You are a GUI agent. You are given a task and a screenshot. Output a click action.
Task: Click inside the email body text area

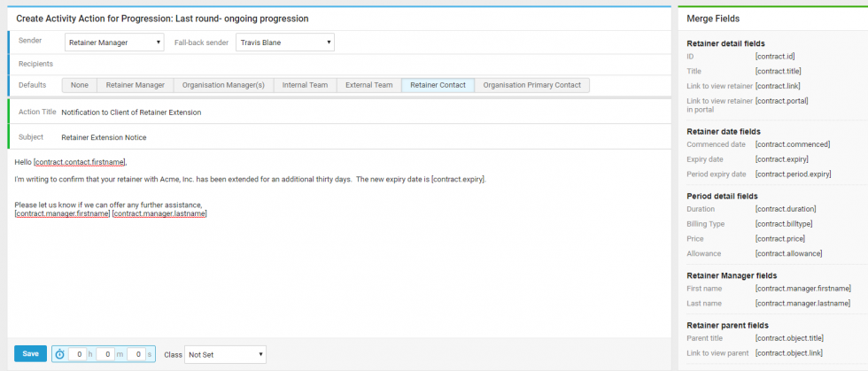click(x=337, y=266)
